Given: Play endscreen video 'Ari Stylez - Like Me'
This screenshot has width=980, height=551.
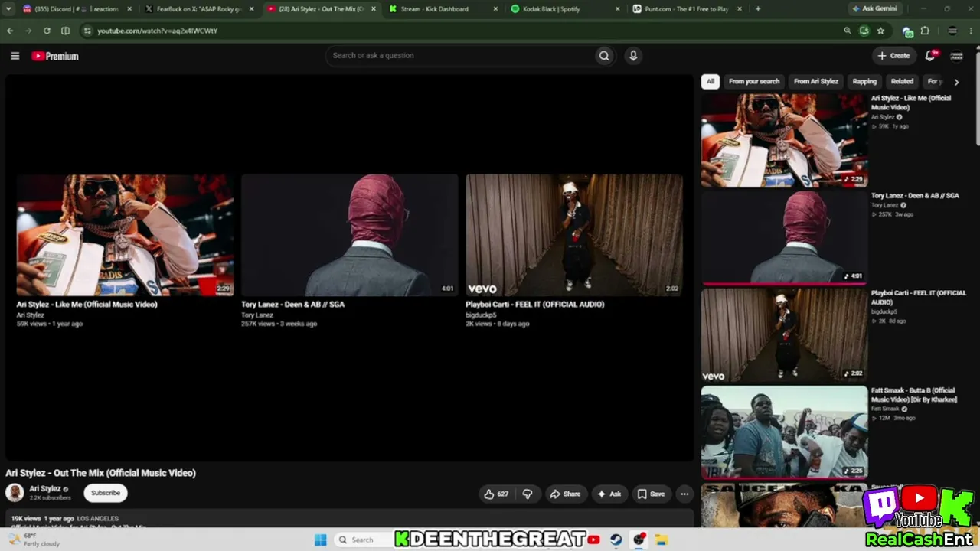Looking at the screenshot, I should click(x=125, y=235).
